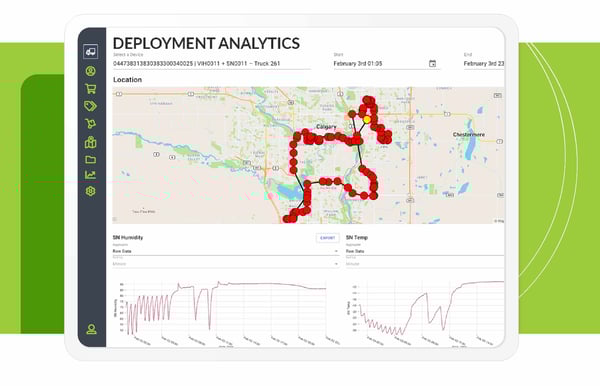Screen dimensions: 600x386
Task: Open the truck fleet sidebar icon
Action: [x=91, y=51]
